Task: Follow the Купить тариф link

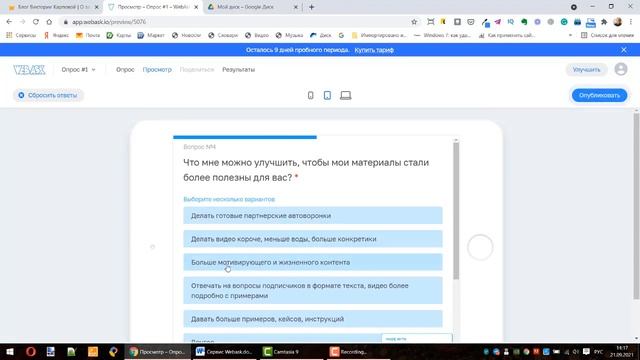Action: click(x=374, y=50)
